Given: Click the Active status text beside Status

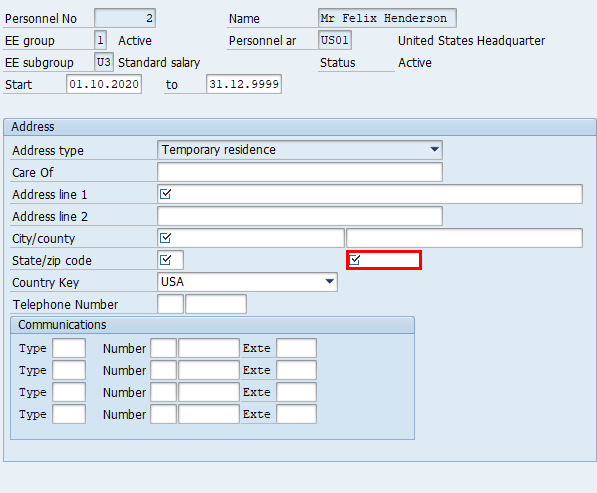Looking at the screenshot, I should [415, 62].
